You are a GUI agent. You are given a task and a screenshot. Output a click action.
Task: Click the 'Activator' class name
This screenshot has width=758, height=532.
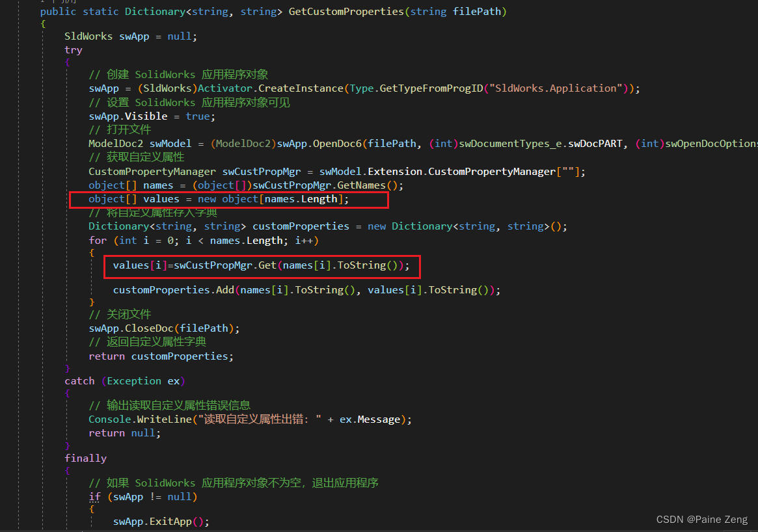pyautogui.click(x=224, y=88)
